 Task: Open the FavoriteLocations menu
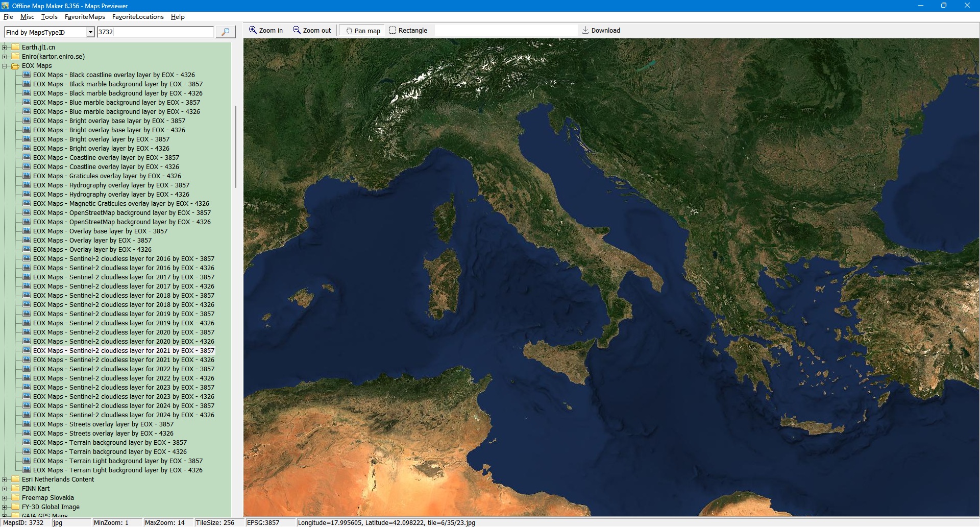click(138, 17)
